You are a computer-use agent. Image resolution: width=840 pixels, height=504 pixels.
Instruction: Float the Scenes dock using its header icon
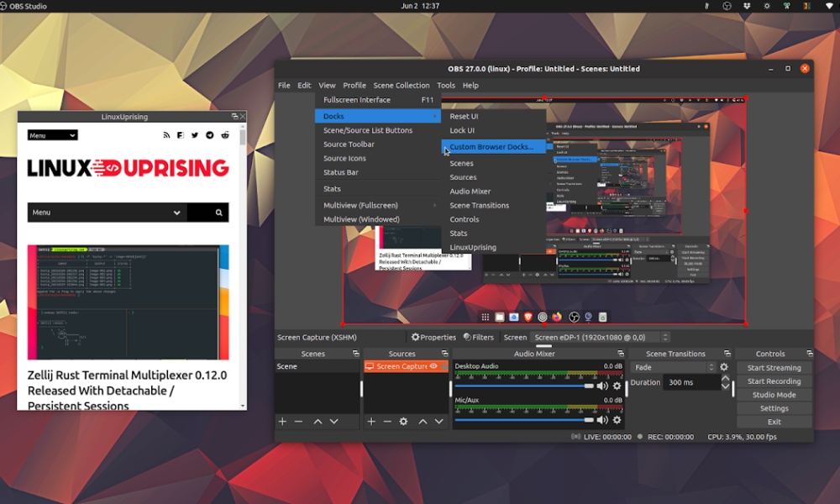point(355,354)
